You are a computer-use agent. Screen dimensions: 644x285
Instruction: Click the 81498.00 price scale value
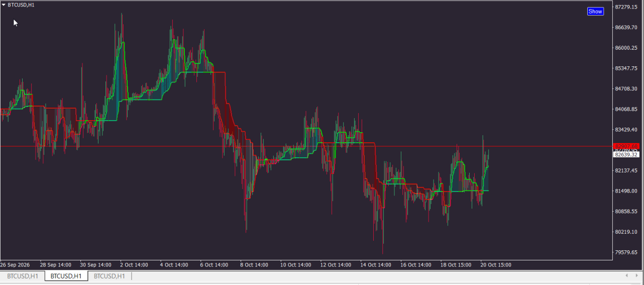[626, 191]
